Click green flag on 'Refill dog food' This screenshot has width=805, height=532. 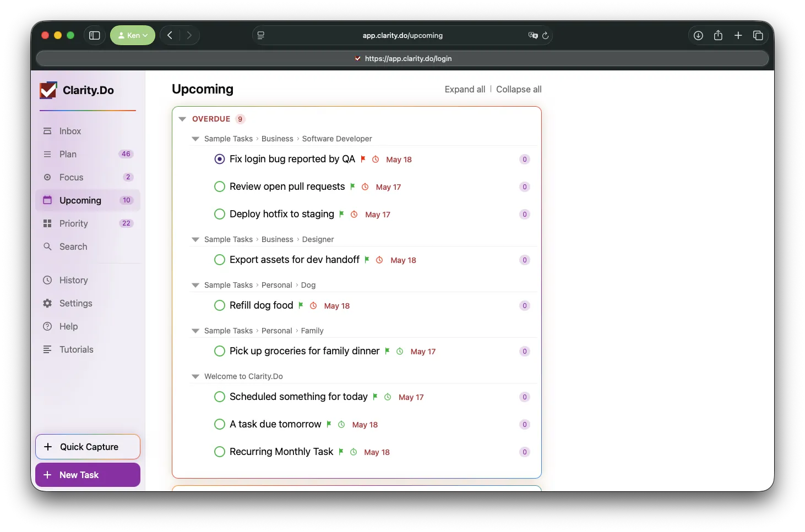pos(301,305)
